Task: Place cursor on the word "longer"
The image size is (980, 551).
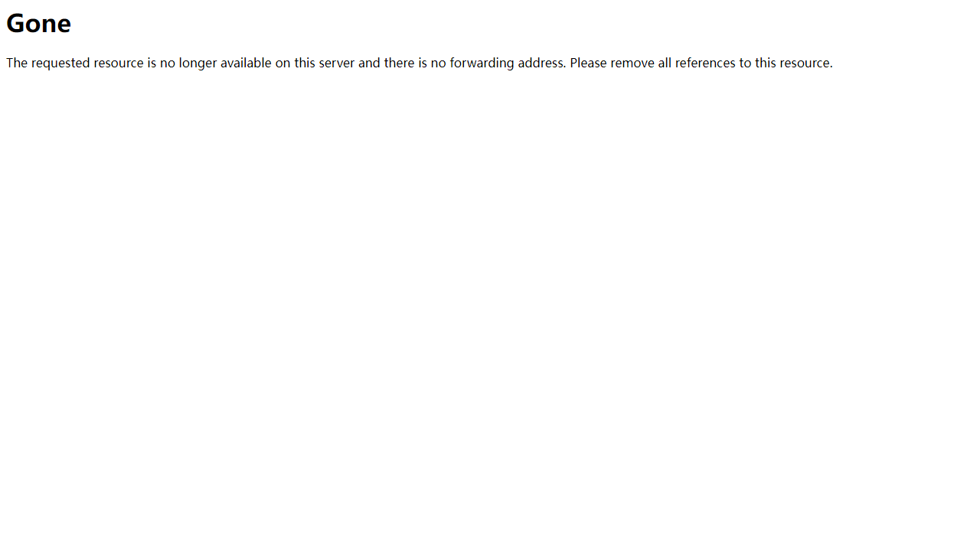Action: (198, 63)
